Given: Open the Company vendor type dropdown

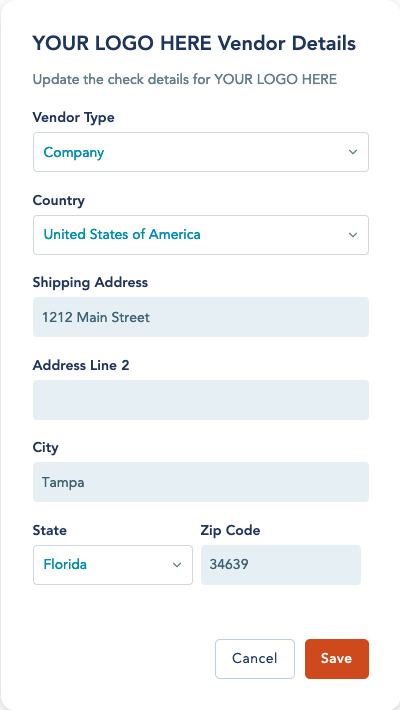Looking at the screenshot, I should click(x=201, y=152).
